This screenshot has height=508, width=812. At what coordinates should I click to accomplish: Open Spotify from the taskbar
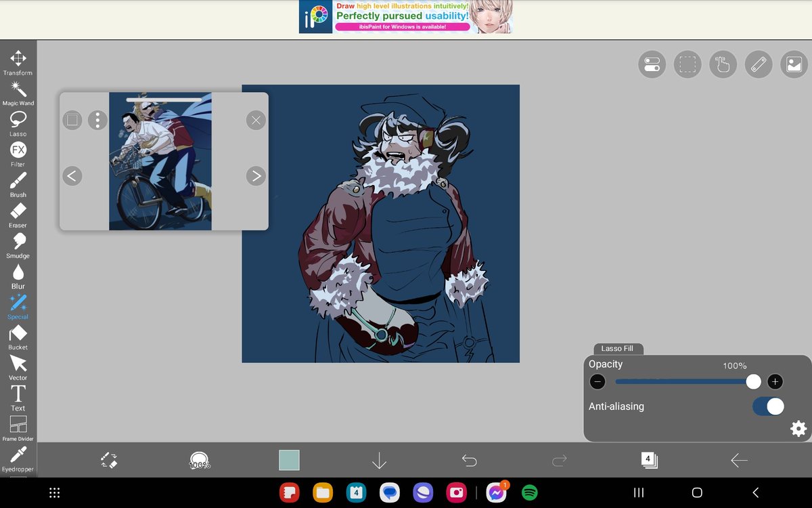pos(530,493)
